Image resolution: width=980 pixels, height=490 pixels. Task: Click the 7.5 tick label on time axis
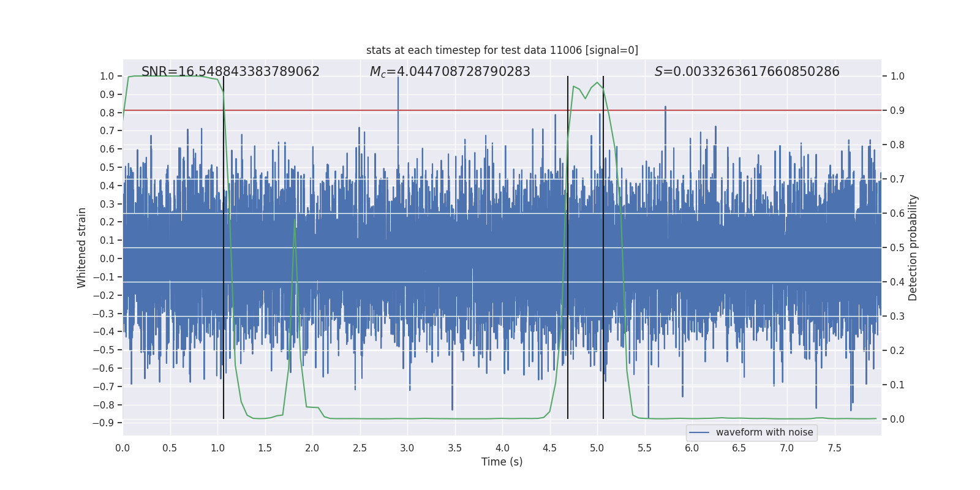834,448
